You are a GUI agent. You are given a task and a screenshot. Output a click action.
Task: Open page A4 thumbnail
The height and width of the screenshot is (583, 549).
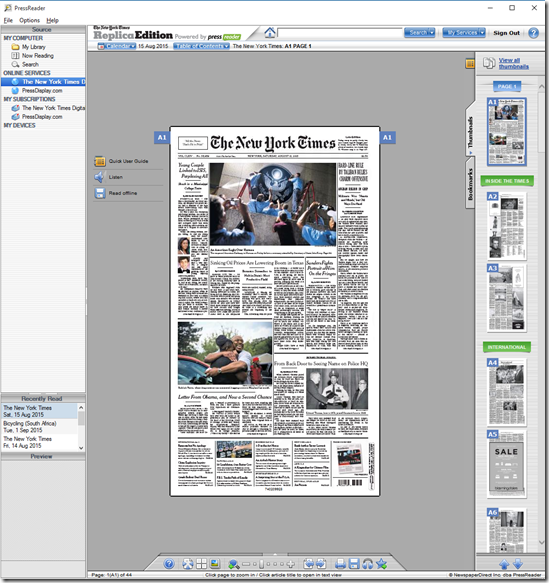tap(507, 392)
